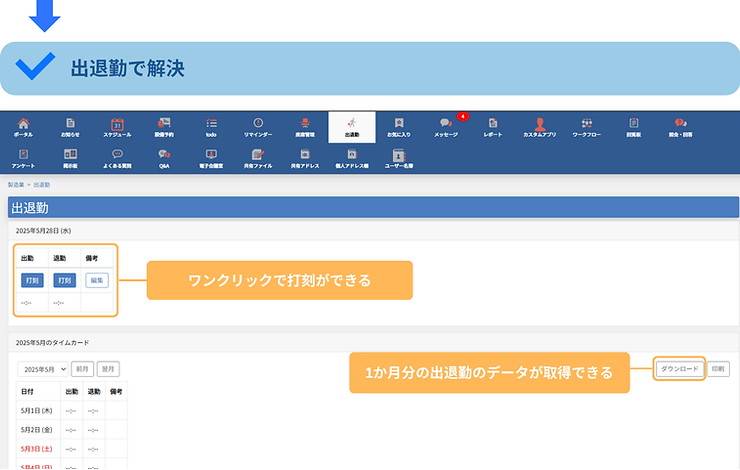Image resolution: width=740 pixels, height=470 pixels.
Task: Select the active 出退勤 tab
Action: click(x=352, y=126)
